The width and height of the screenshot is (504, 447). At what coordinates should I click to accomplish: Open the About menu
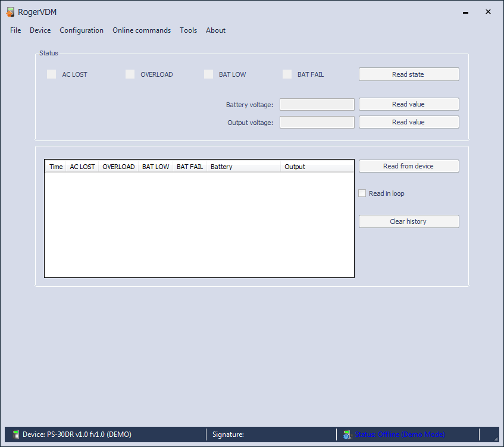click(x=215, y=30)
